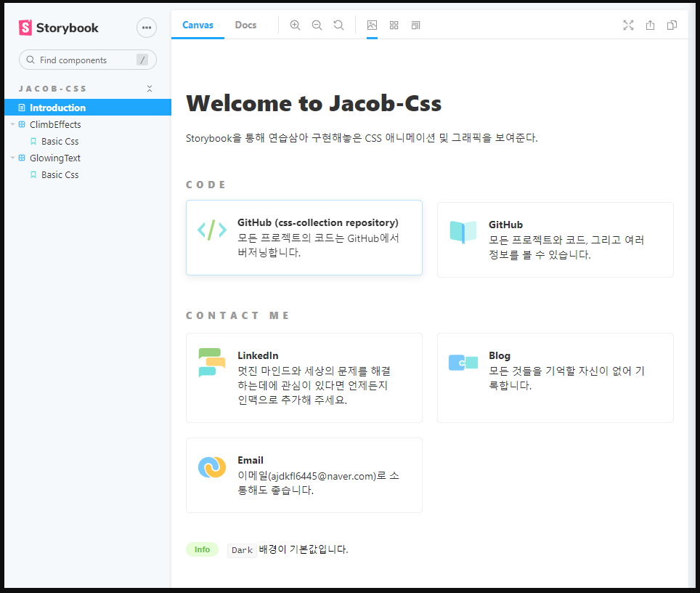Viewport: 700px width, 593px height.
Task: Zoom in the canvas
Action: tap(295, 25)
